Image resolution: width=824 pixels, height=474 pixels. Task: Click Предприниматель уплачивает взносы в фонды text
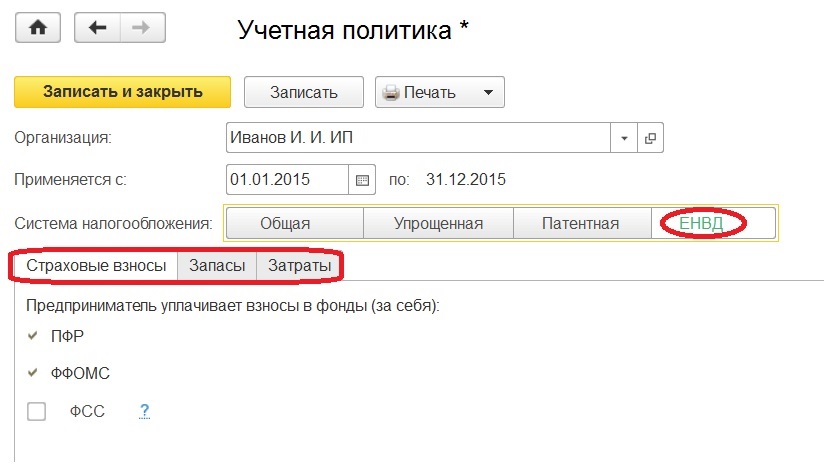pos(233,305)
